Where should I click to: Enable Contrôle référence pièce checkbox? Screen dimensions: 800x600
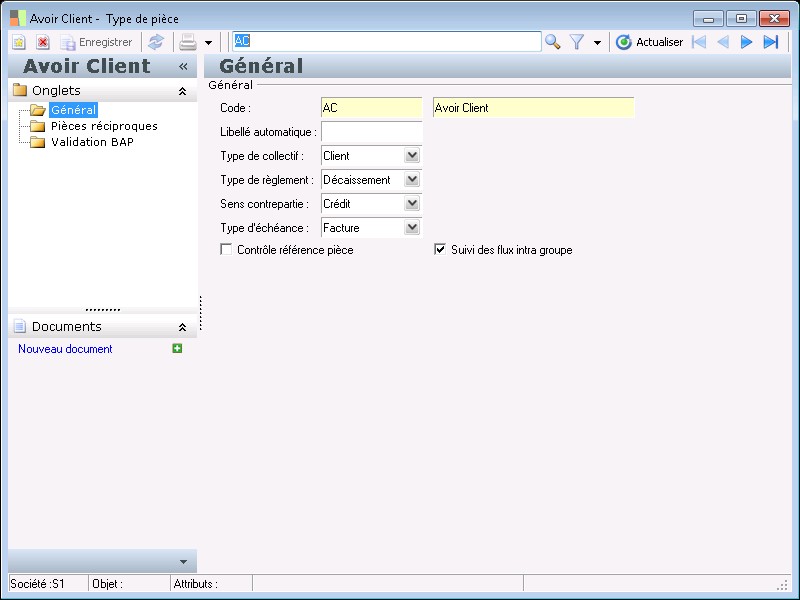click(x=226, y=249)
